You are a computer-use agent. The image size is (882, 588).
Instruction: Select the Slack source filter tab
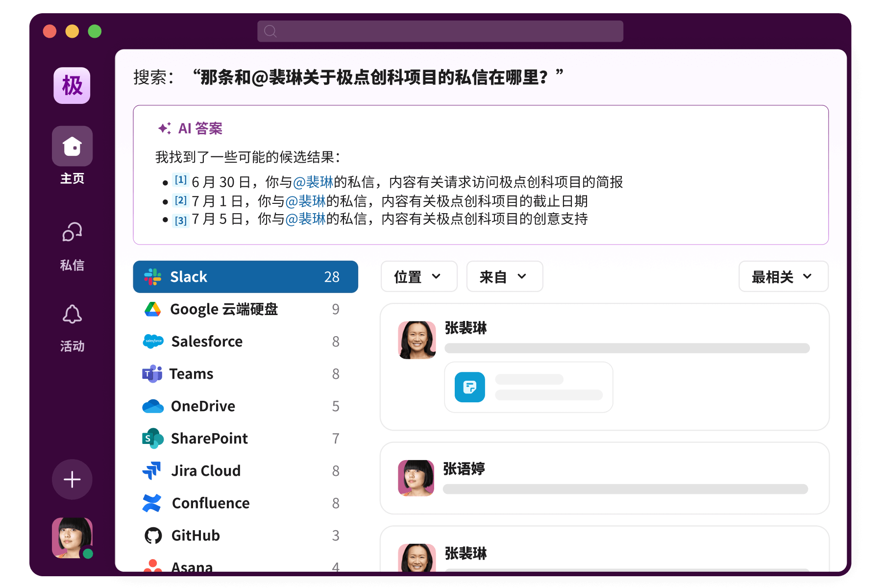tap(245, 277)
